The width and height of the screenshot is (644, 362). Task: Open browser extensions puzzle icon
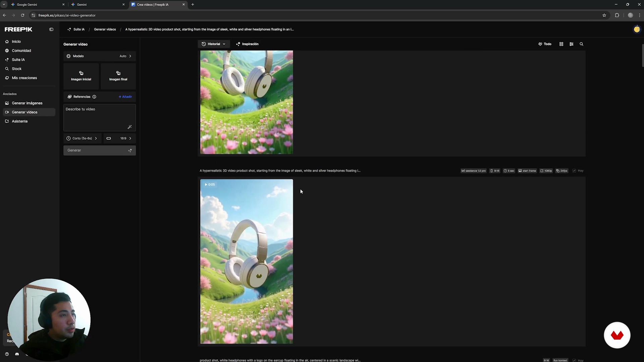[617, 15]
